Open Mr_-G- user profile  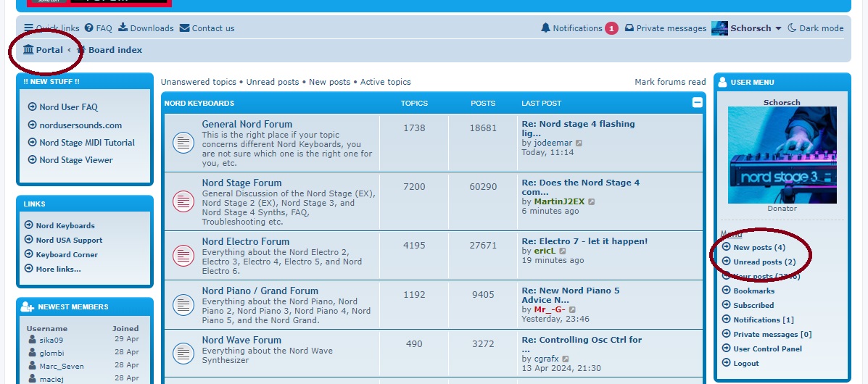coord(550,309)
